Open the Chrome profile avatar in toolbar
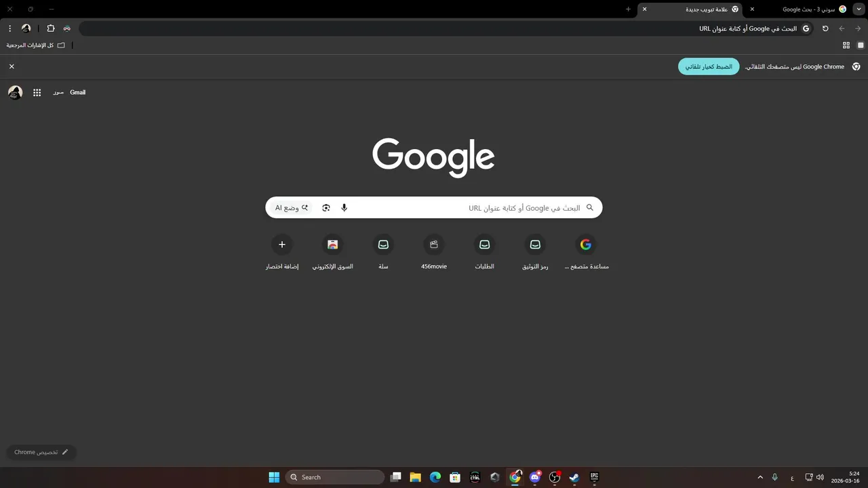 pos(26,28)
